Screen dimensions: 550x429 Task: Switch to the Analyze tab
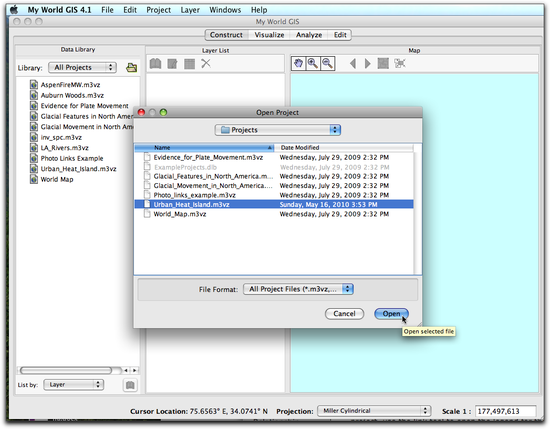click(x=309, y=35)
